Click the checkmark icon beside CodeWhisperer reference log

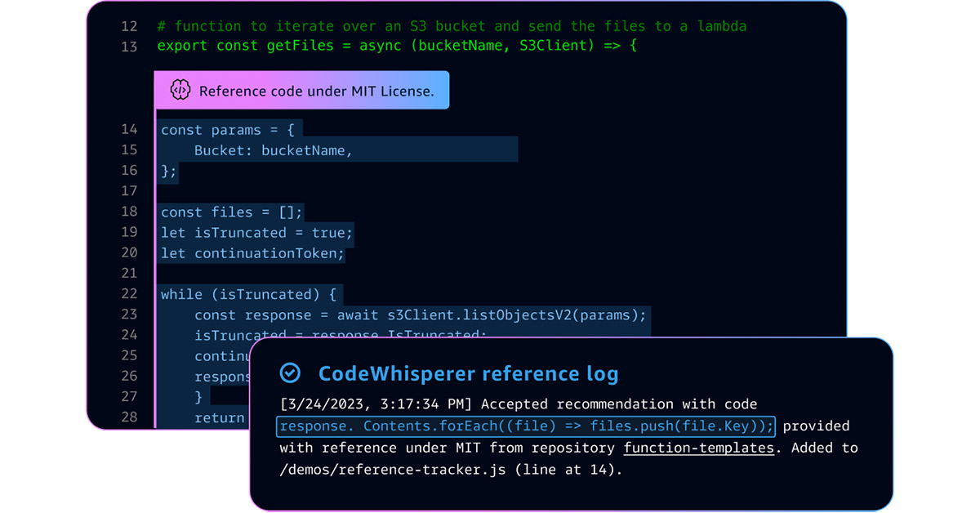pyautogui.click(x=290, y=373)
